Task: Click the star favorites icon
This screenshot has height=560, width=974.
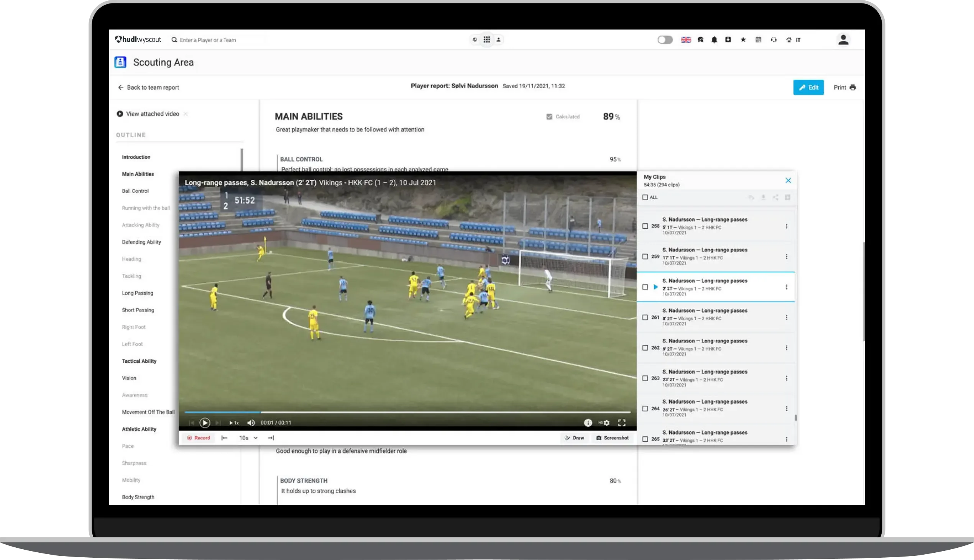Action: (743, 39)
